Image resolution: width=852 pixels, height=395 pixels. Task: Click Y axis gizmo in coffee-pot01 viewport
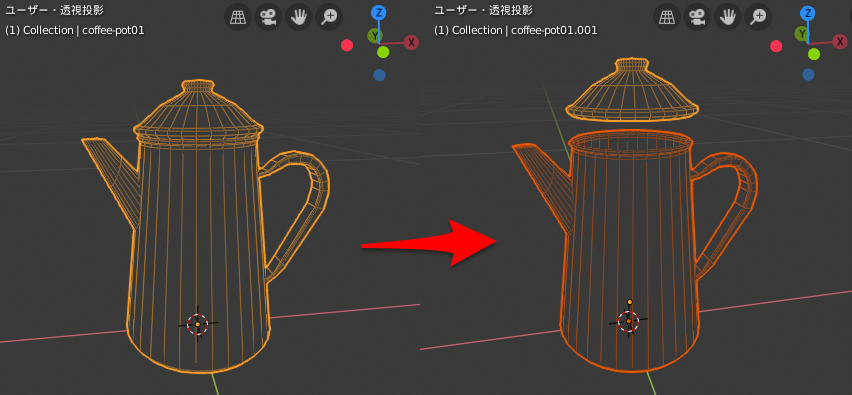coord(374,36)
